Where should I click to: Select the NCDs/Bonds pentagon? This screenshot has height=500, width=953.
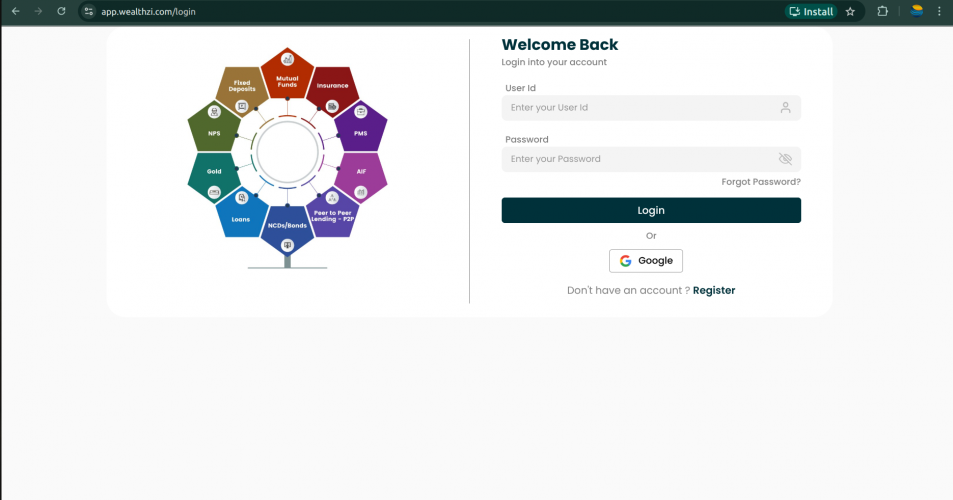tap(287, 230)
